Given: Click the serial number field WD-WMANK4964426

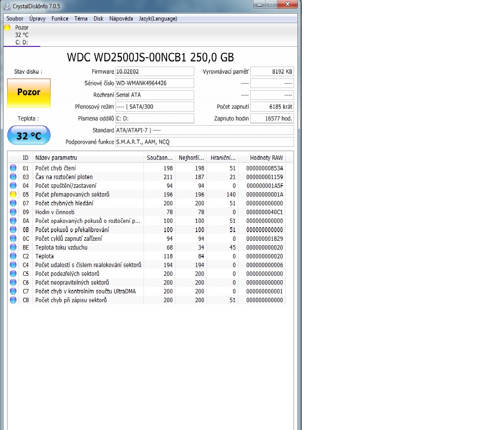Looking at the screenshot, I should point(154,83).
